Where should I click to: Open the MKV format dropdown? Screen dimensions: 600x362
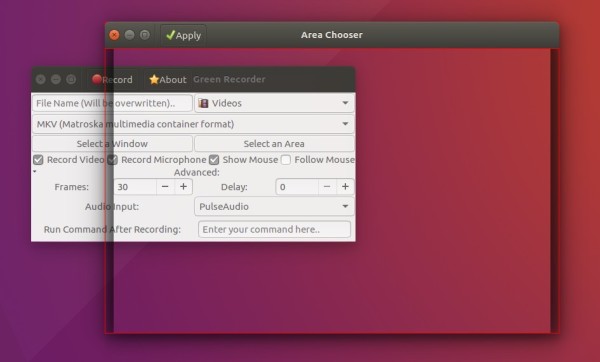193,124
